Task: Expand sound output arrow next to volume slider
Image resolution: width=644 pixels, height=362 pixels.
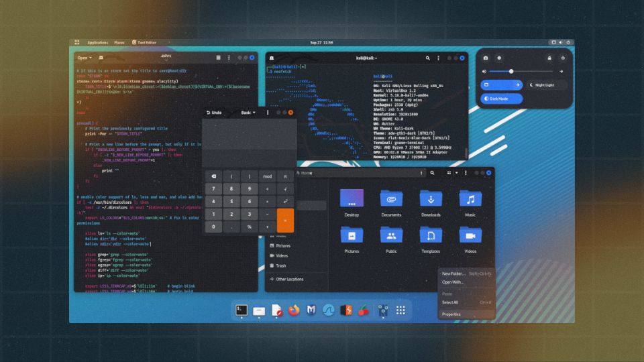Action: click(561, 72)
